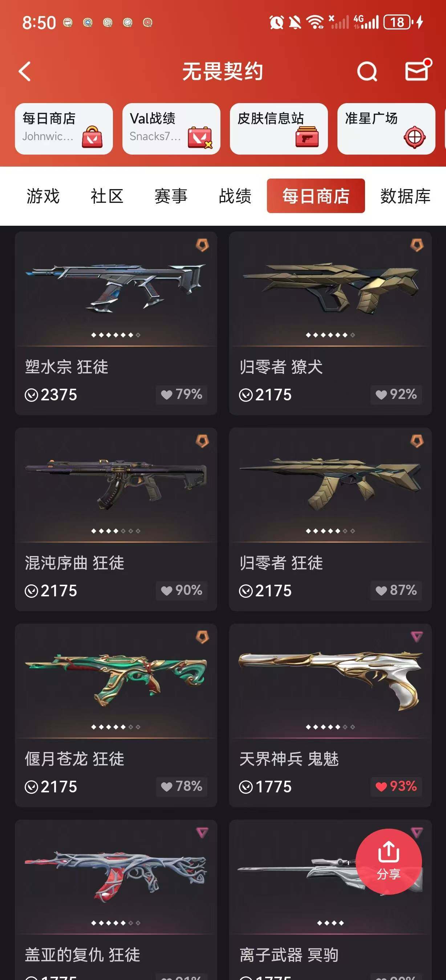
Task: Toggle 90% heart on 混沌序曲 狂徒
Action: point(182,591)
